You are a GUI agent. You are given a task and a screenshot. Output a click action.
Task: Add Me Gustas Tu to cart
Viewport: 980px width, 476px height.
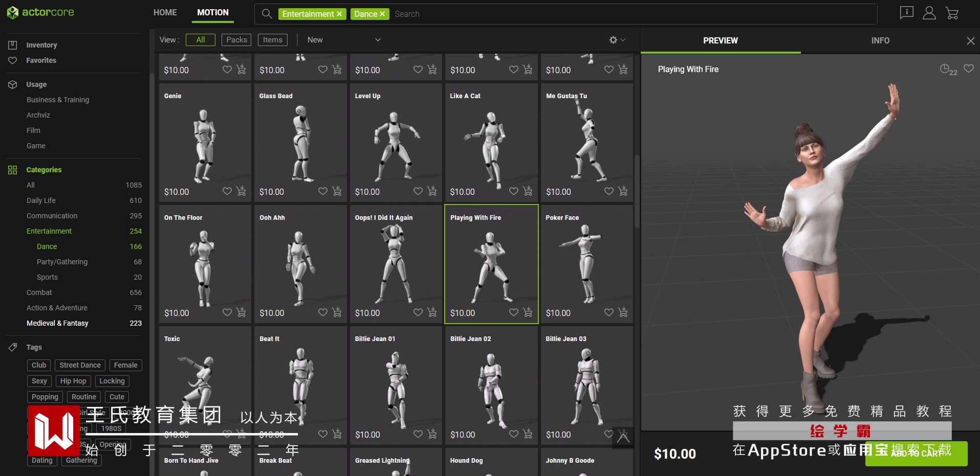point(623,191)
